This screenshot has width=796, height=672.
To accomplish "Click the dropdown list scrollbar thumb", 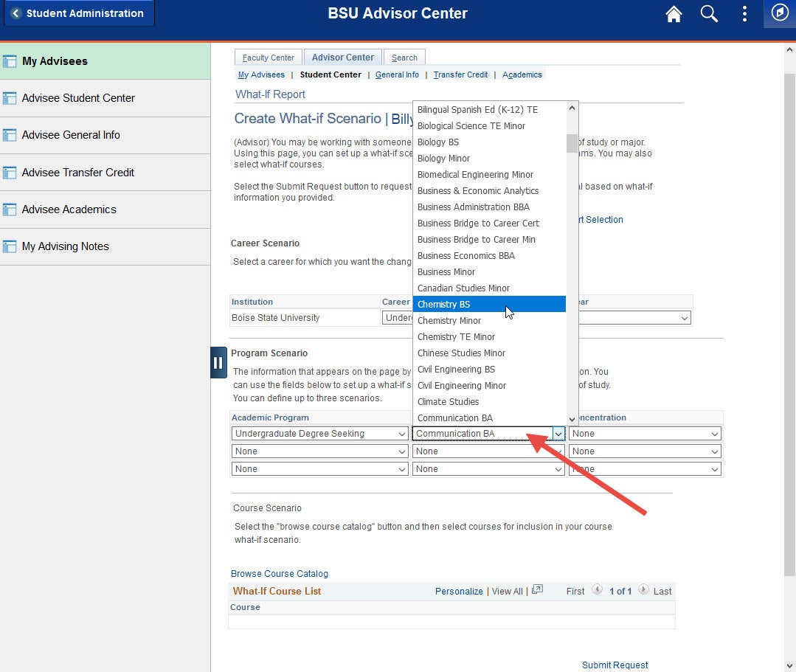I will 572,143.
